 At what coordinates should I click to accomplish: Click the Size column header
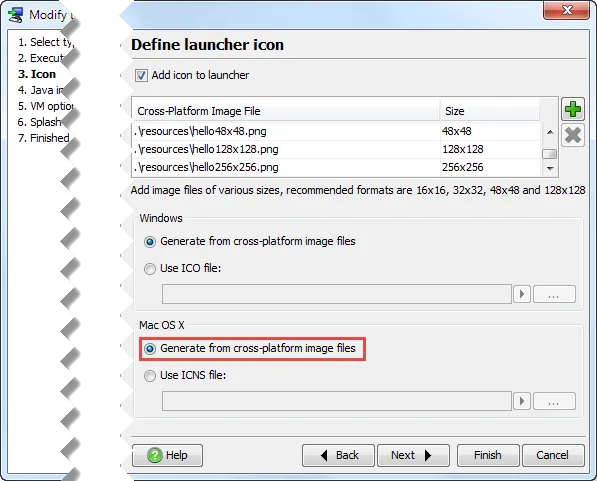[x=490, y=111]
